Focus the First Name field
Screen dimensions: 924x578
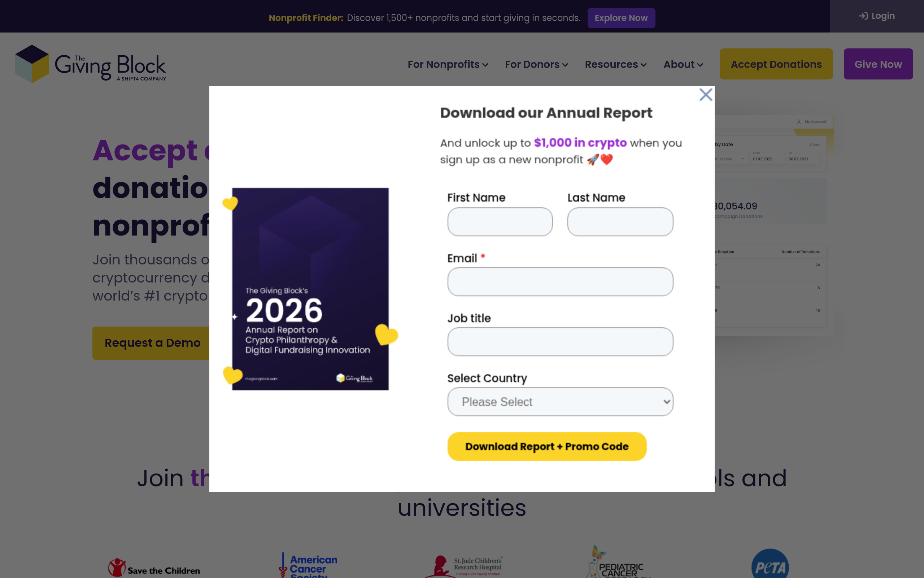[x=500, y=222]
